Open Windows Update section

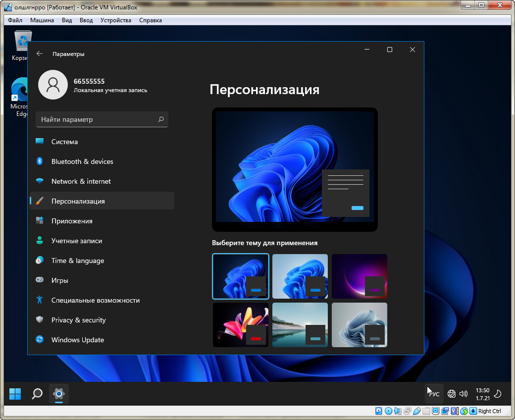pyautogui.click(x=78, y=340)
